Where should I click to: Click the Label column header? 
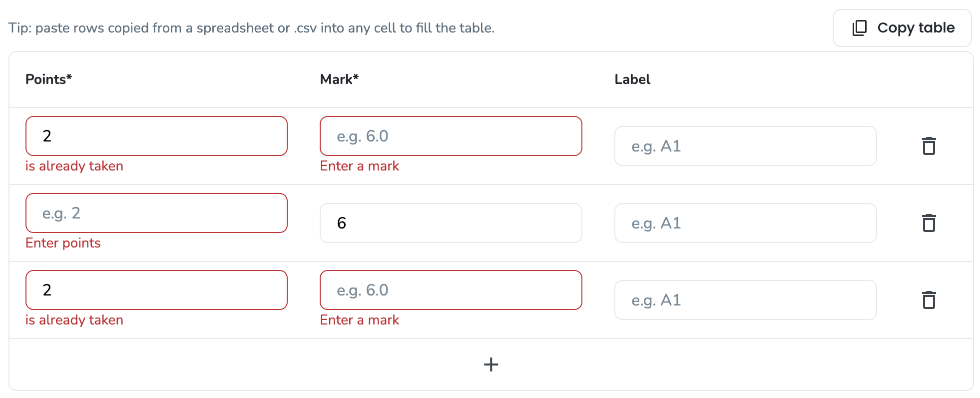click(632, 79)
